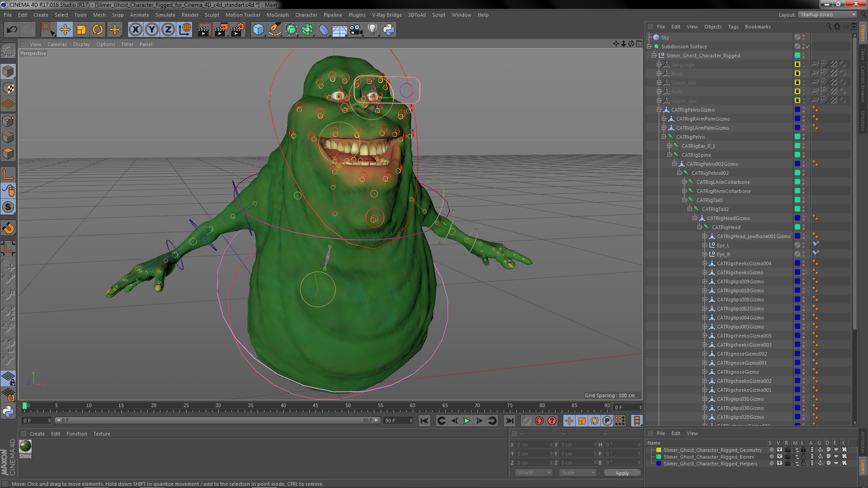Open Edit Render Settings icon

pyautogui.click(x=238, y=30)
